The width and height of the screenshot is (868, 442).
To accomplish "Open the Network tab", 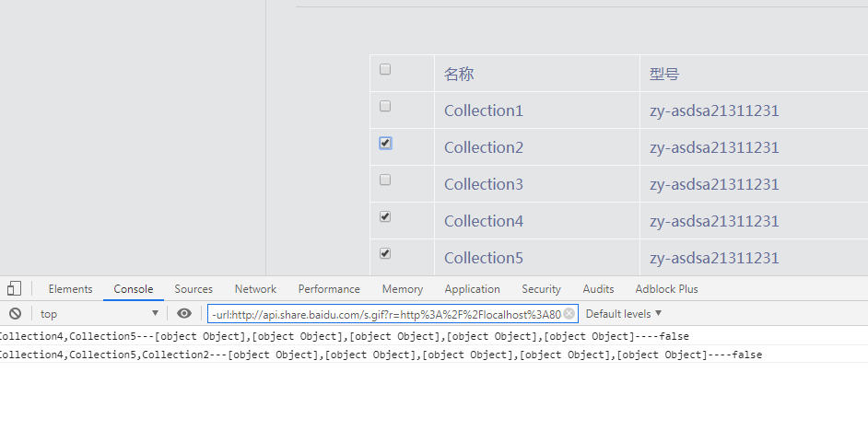I will [x=255, y=289].
